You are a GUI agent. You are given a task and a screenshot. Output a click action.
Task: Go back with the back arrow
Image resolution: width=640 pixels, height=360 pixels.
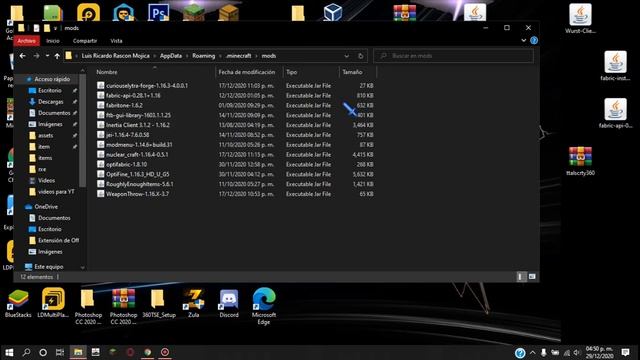(23, 56)
